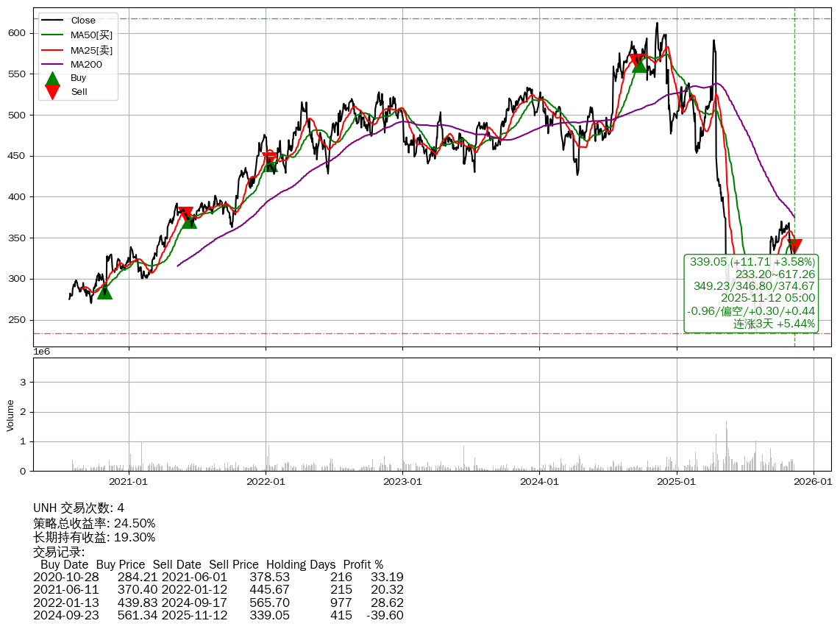
Task: Click the green buy marker near price 370 in mid-2021
Action: [x=189, y=221]
